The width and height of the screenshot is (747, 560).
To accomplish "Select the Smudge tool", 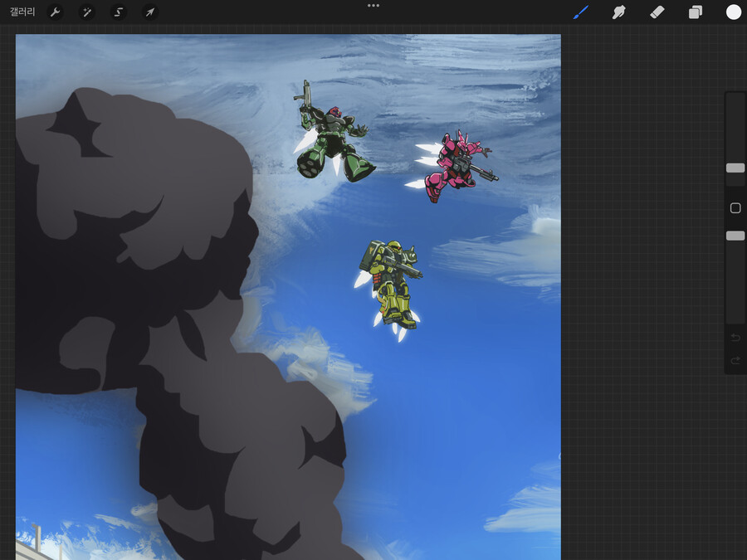I will [618, 12].
